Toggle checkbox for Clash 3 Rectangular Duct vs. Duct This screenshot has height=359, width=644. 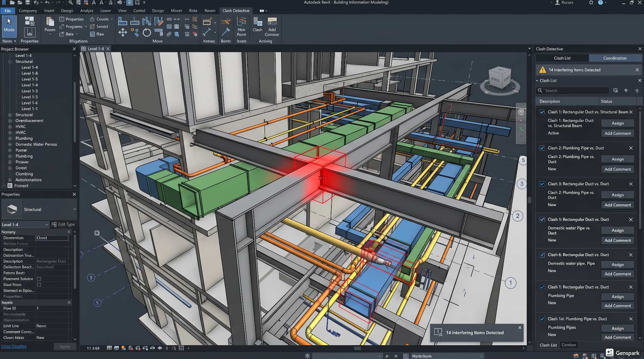point(542,184)
